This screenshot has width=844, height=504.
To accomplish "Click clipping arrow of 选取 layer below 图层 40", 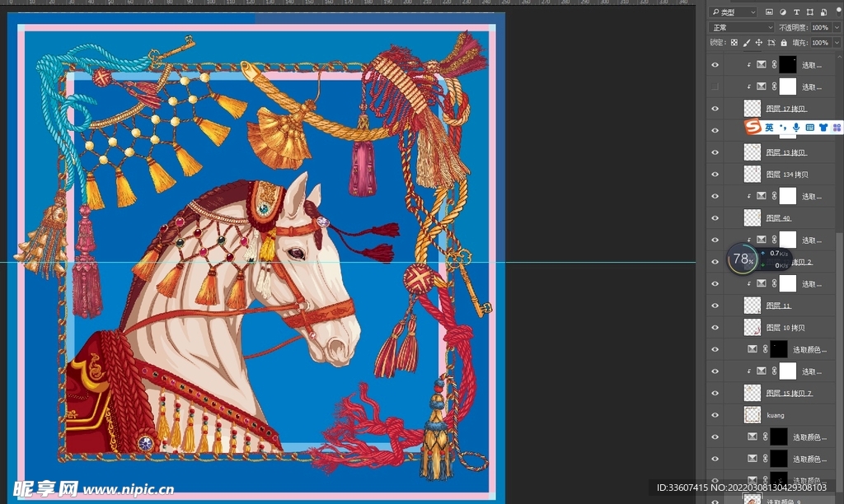I will point(748,240).
